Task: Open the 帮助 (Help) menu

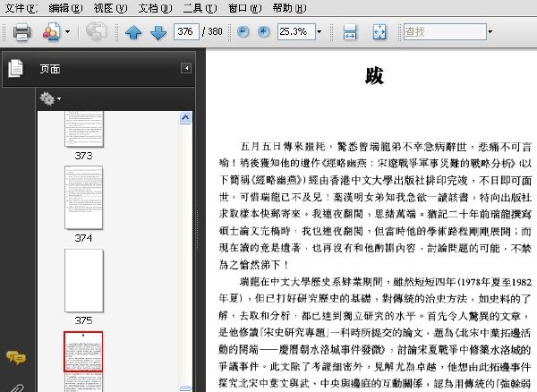Action: (289, 8)
